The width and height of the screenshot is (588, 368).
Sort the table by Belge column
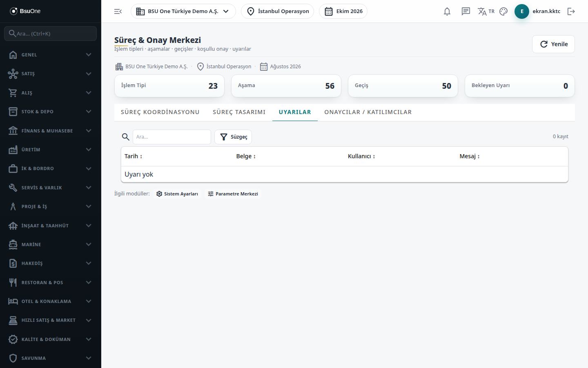246,156
